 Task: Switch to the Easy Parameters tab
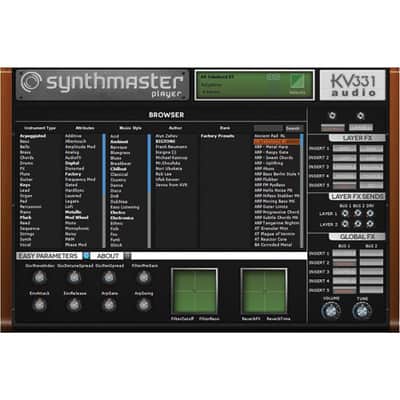pyautogui.click(x=49, y=256)
